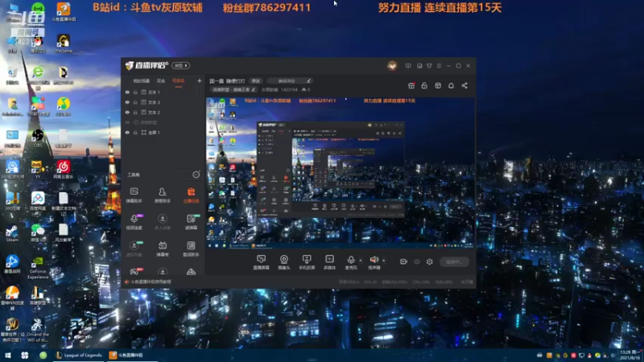Open the 弹幕助手 tool in the toolbox
Viewport: 644px width, 362px height.
click(x=134, y=195)
